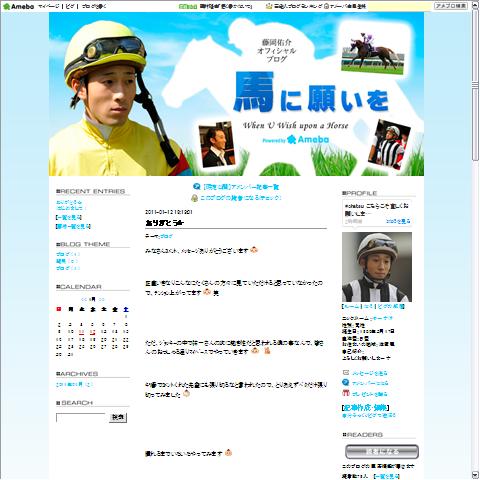
Task: Open the Amember registration link in top bar
Action: [x=348, y=6]
